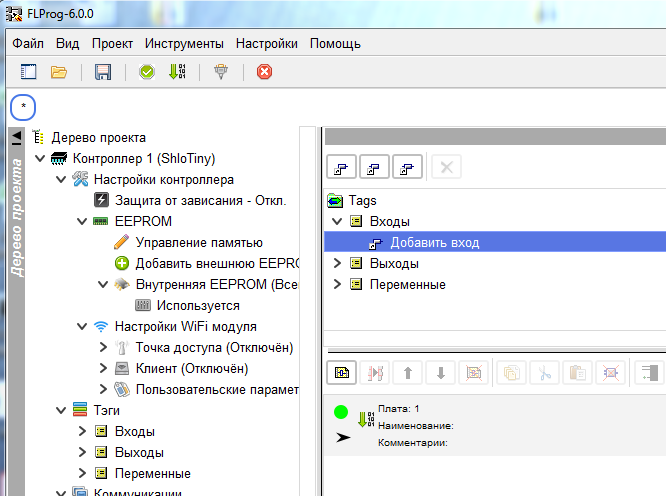Screen dimensions: 666x496
Task: Open the Инструменты menu
Action: [x=184, y=43]
